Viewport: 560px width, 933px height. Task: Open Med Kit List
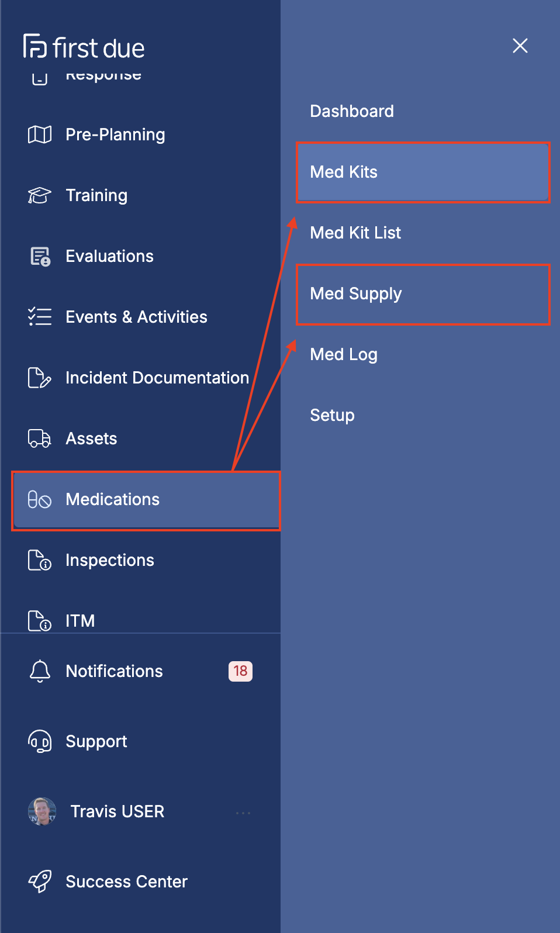(355, 233)
